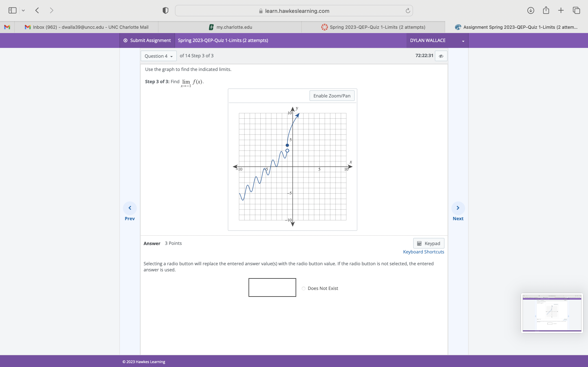Open Keyboard Shortcuts link

(423, 252)
